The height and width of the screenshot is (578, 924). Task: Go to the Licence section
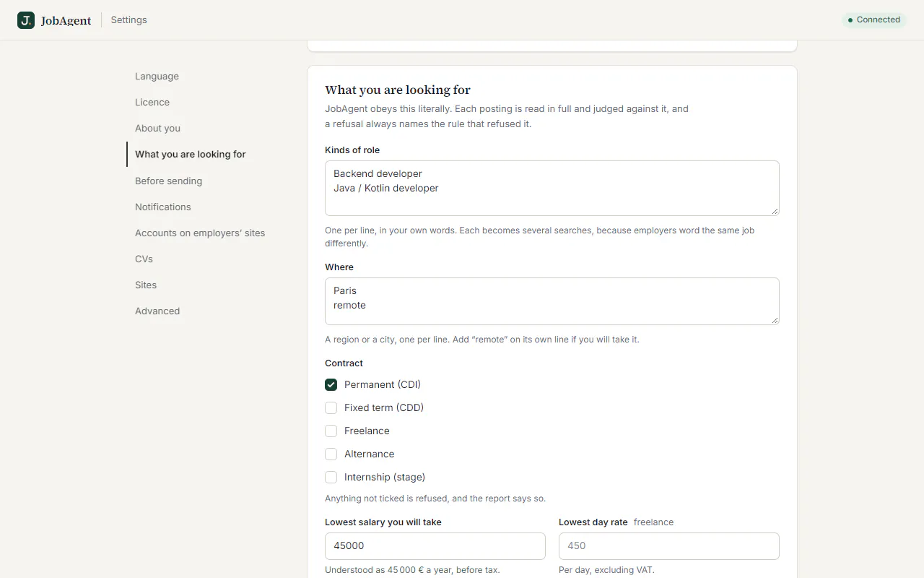(152, 102)
